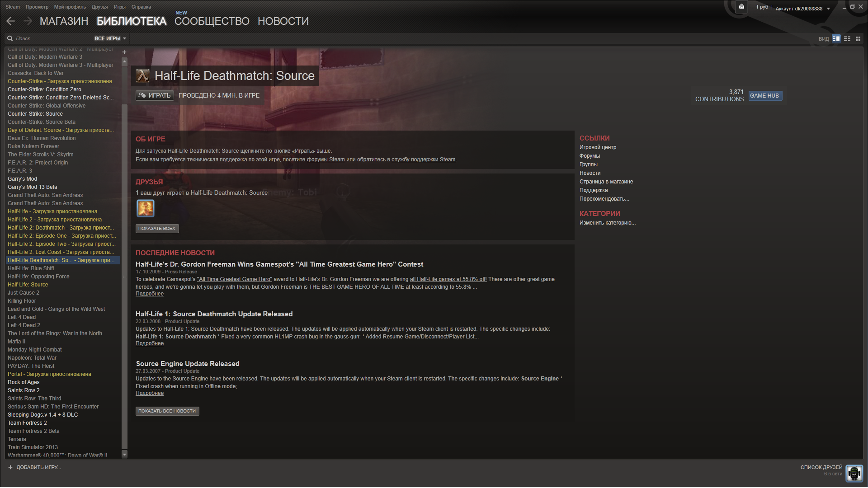868x488 pixels.
Task: Open all Half-Life games 55.8% off link
Action: tap(448, 279)
